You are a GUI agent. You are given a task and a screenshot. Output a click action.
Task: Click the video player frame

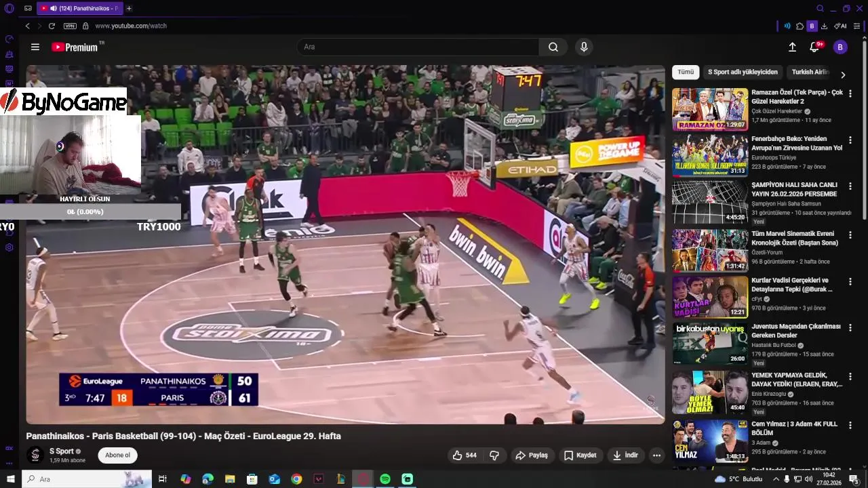[x=346, y=245]
